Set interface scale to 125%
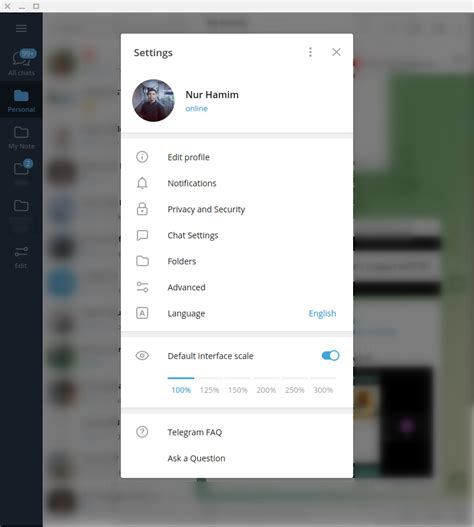474x527 pixels. (x=209, y=390)
